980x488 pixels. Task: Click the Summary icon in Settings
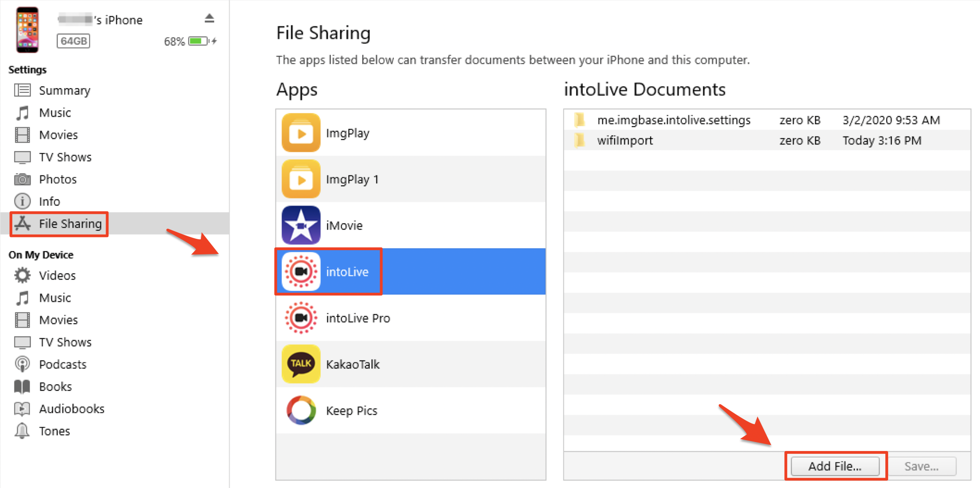pyautogui.click(x=22, y=90)
